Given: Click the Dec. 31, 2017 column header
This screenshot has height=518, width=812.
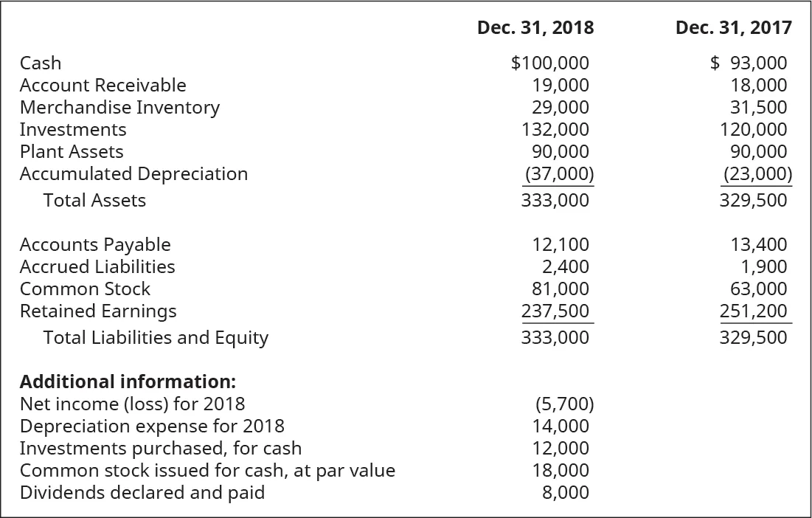Looking at the screenshot, I should tap(733, 28).
